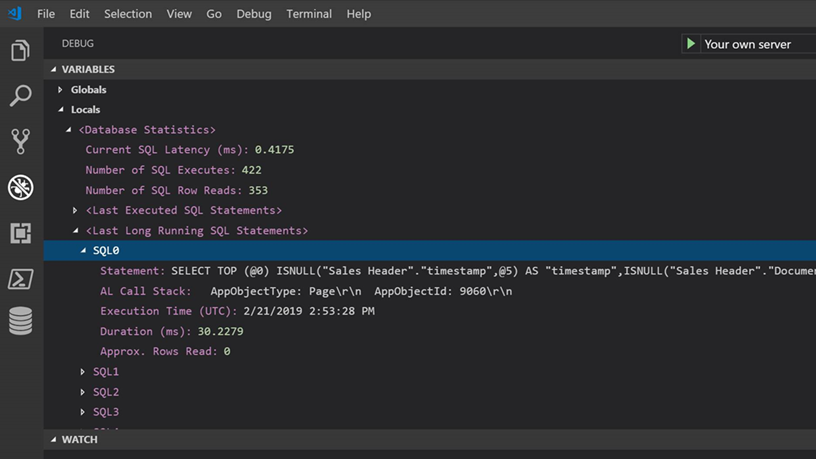Expand <Last Executed SQL Statements>
The height and width of the screenshot is (459, 816).
point(75,210)
